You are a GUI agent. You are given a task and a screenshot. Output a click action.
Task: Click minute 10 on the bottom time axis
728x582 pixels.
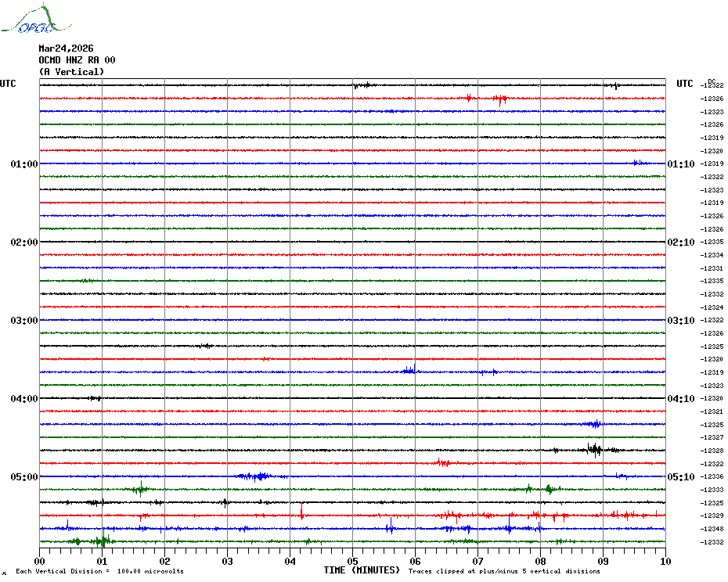(665, 562)
